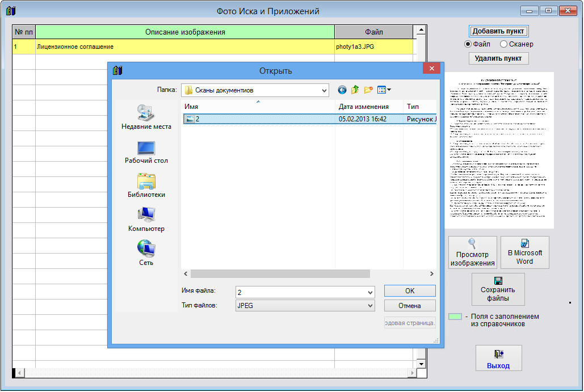Click the green field legend swatch
Screen dimensions: 584x392
(x=455, y=317)
